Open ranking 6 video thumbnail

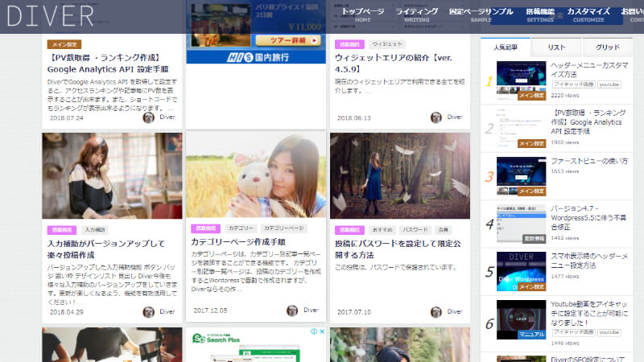point(521,319)
